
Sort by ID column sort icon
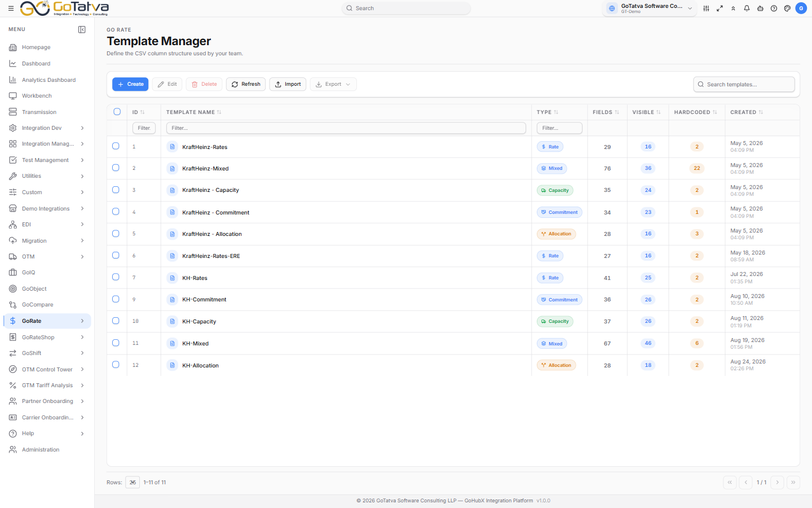143,112
